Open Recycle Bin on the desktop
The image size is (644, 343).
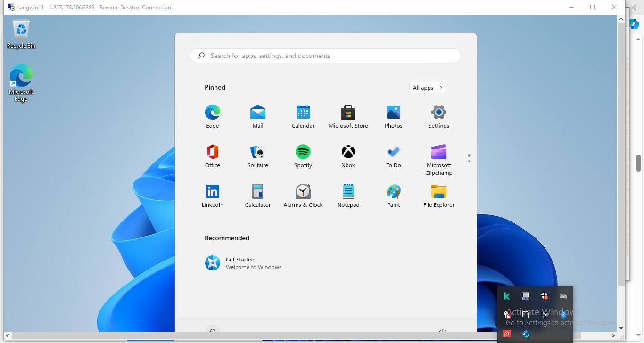(21, 34)
